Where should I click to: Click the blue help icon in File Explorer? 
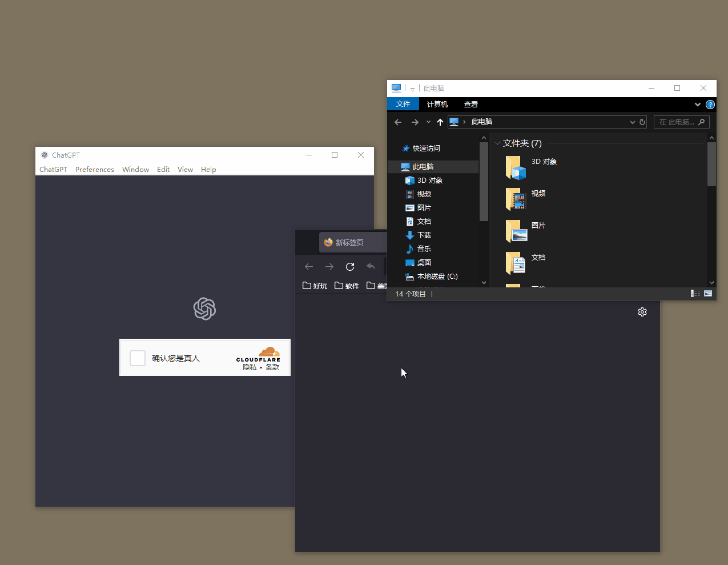pyautogui.click(x=710, y=105)
